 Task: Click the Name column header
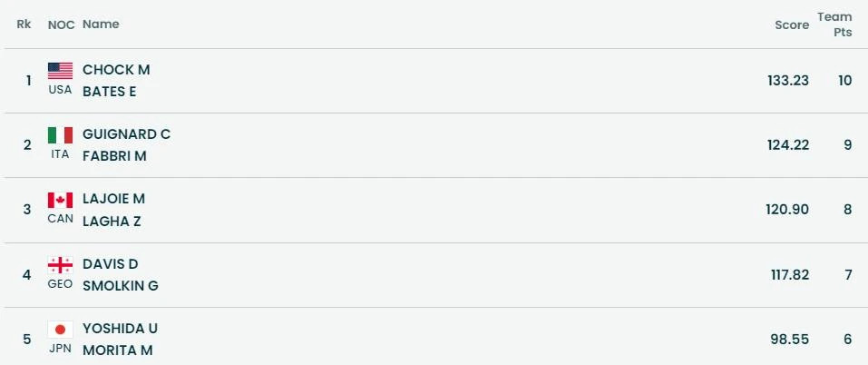point(101,25)
